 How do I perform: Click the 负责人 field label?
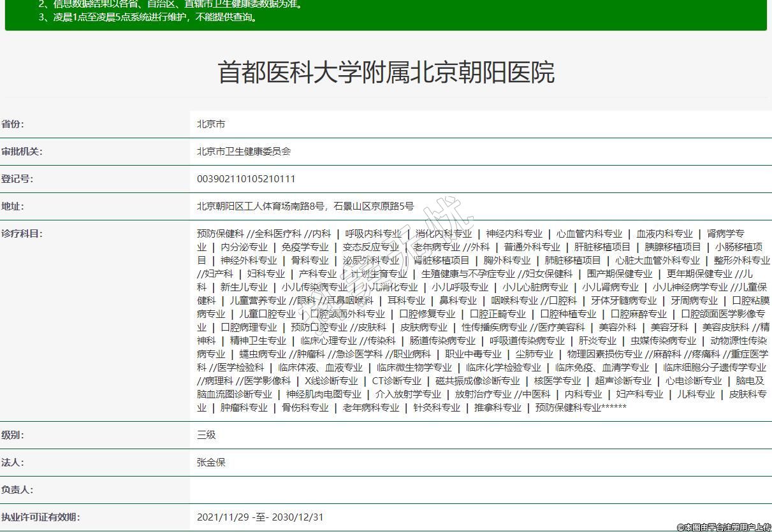(x=17, y=490)
